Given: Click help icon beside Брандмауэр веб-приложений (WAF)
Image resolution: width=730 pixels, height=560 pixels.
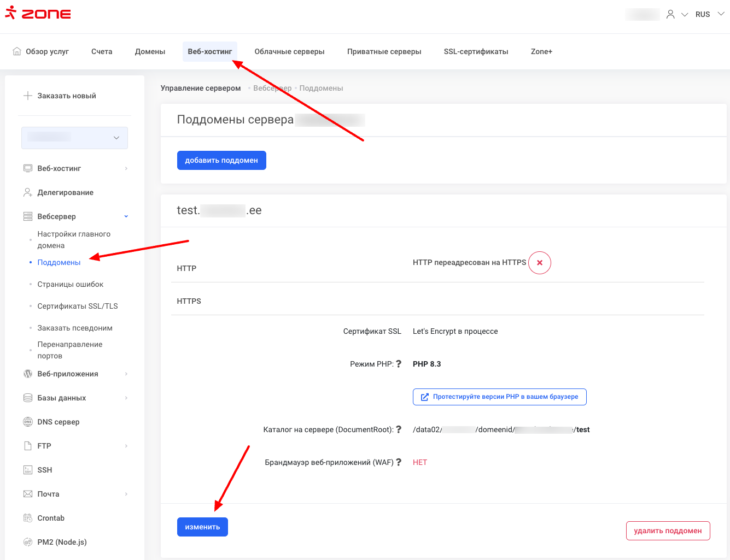Looking at the screenshot, I should (399, 462).
